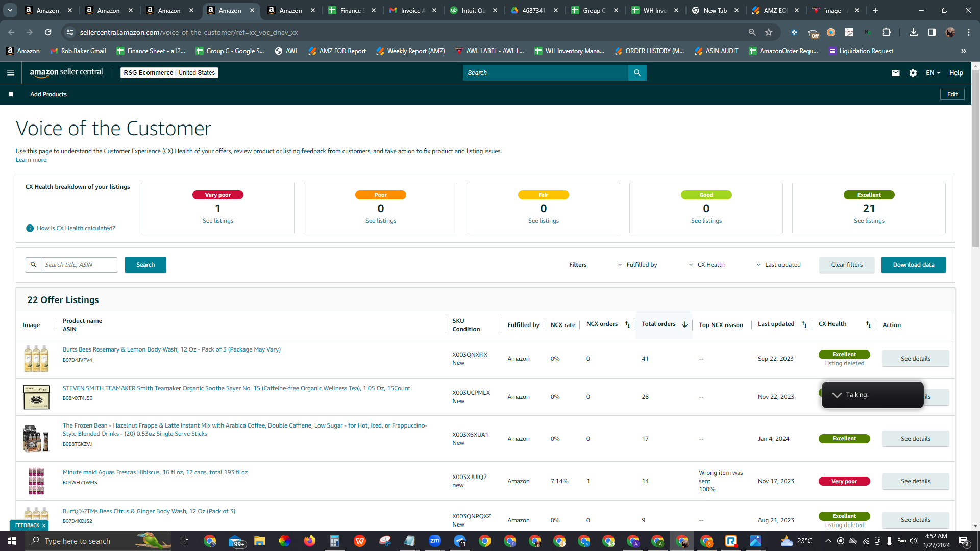Switch to the Finance Sheet browser tab
This screenshot has height=551, width=980.
pyautogui.click(x=352, y=10)
